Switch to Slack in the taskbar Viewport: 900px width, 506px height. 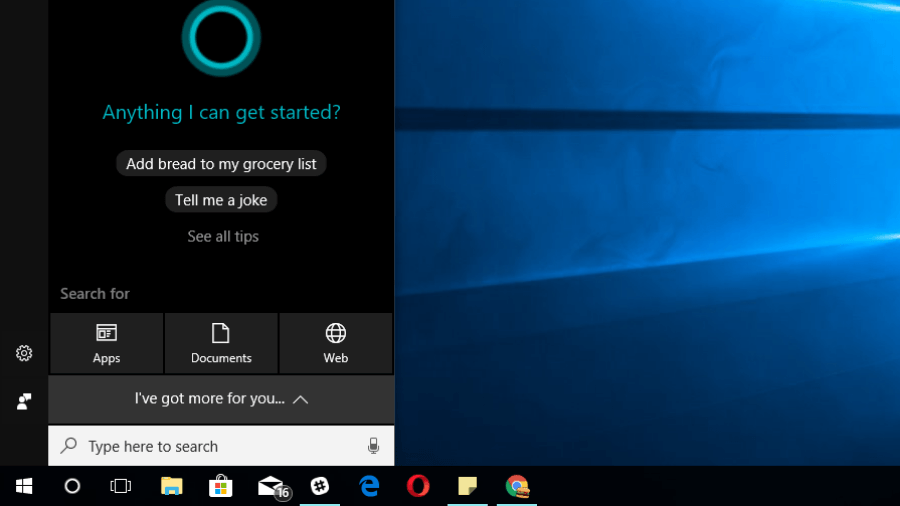(320, 486)
